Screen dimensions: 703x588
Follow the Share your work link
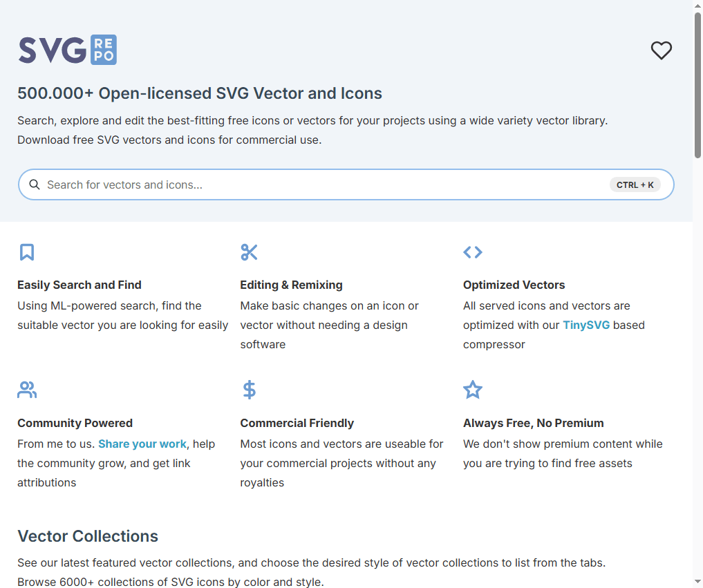click(x=142, y=444)
